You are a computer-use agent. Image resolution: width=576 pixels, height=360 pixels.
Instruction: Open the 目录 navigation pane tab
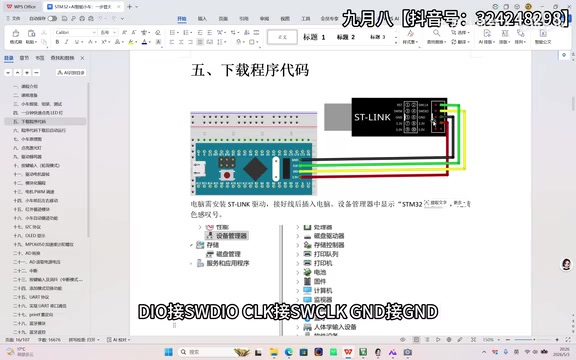pos(9,58)
